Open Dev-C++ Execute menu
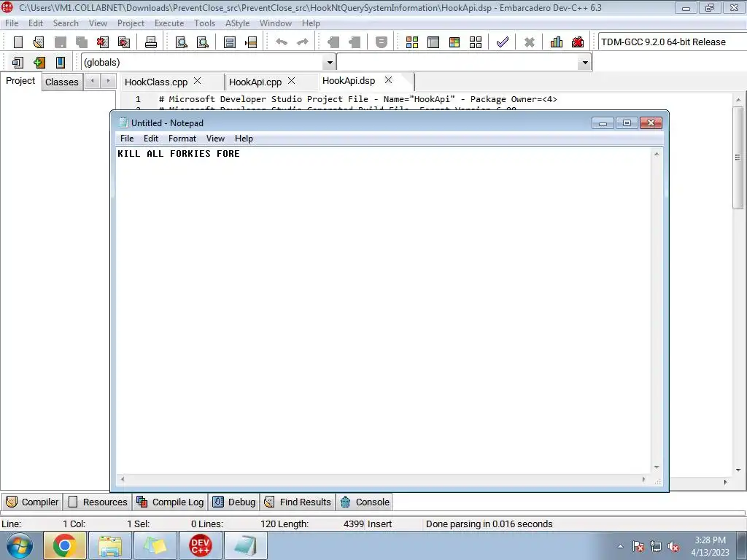 click(169, 23)
